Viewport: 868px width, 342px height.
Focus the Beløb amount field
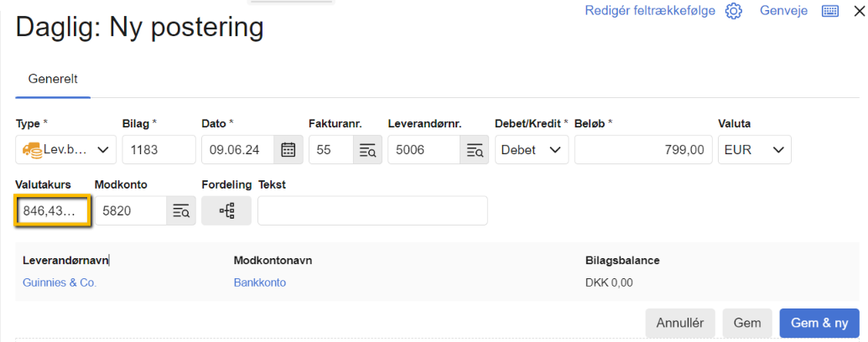click(642, 150)
